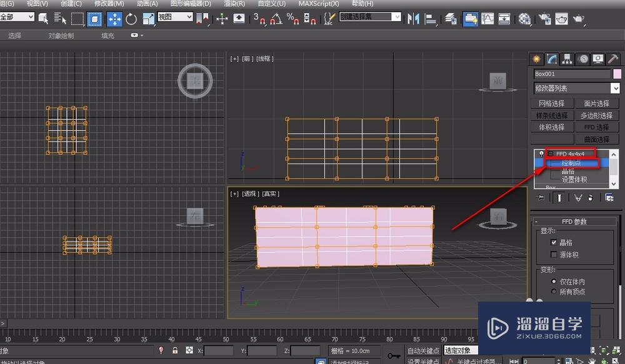
Task: Open the Select by Name dialog icon
Action: 58,18
